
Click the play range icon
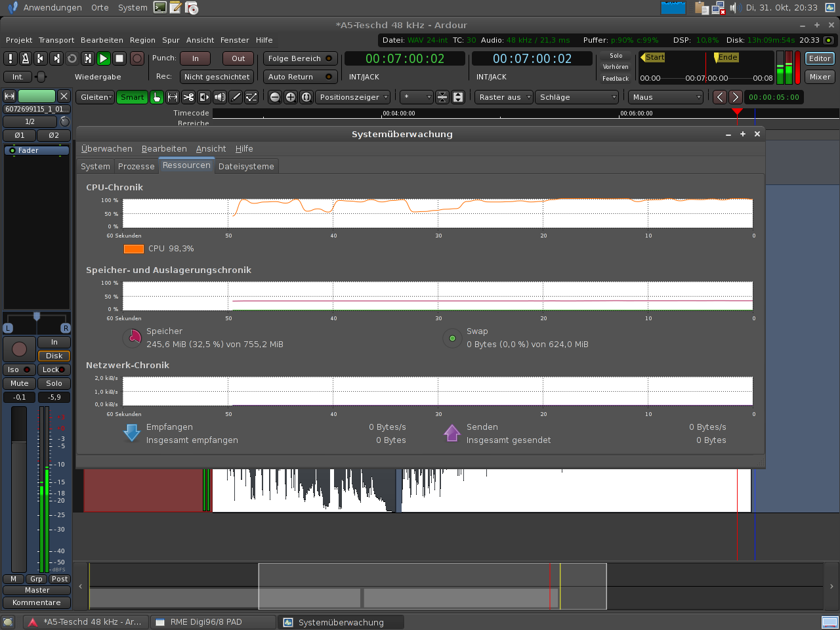tap(88, 58)
